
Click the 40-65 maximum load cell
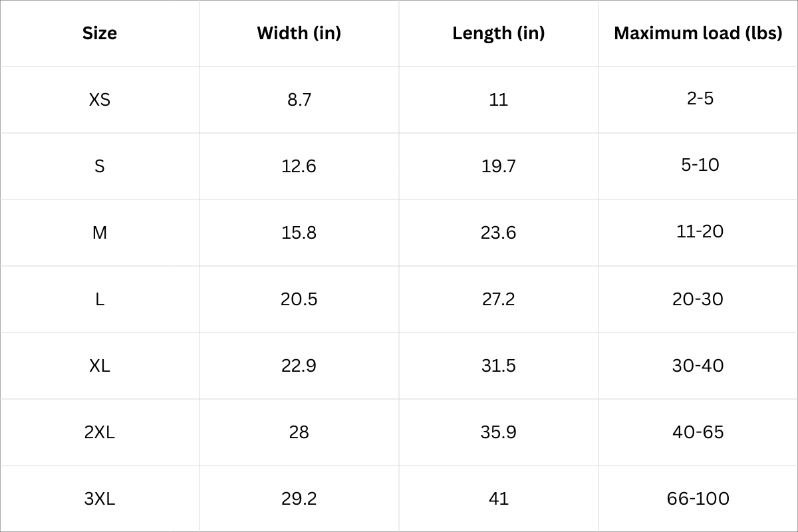click(x=698, y=432)
